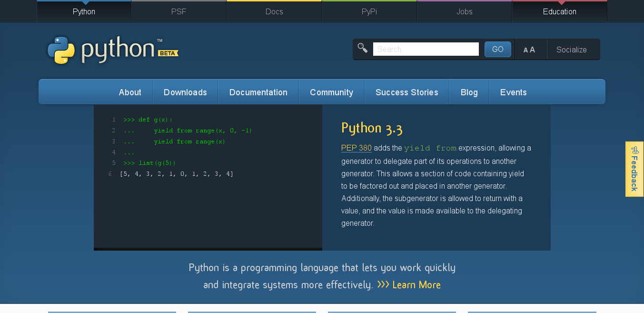The image size is (644, 313).
Task: Open the Feedback side tab
Action: (x=634, y=169)
